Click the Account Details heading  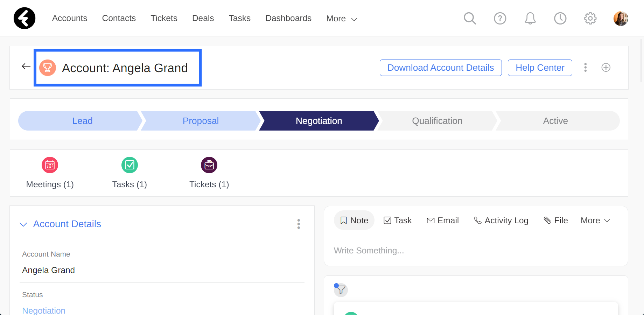[67, 224]
